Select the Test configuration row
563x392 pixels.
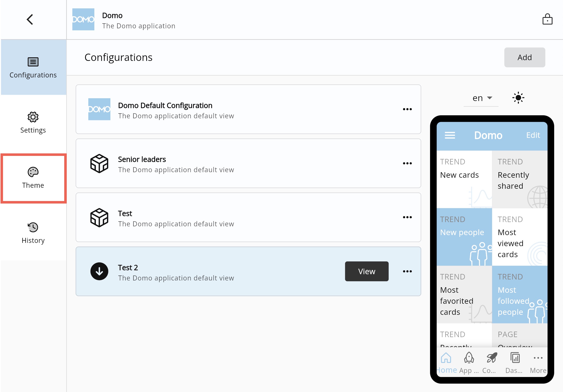pyautogui.click(x=248, y=217)
